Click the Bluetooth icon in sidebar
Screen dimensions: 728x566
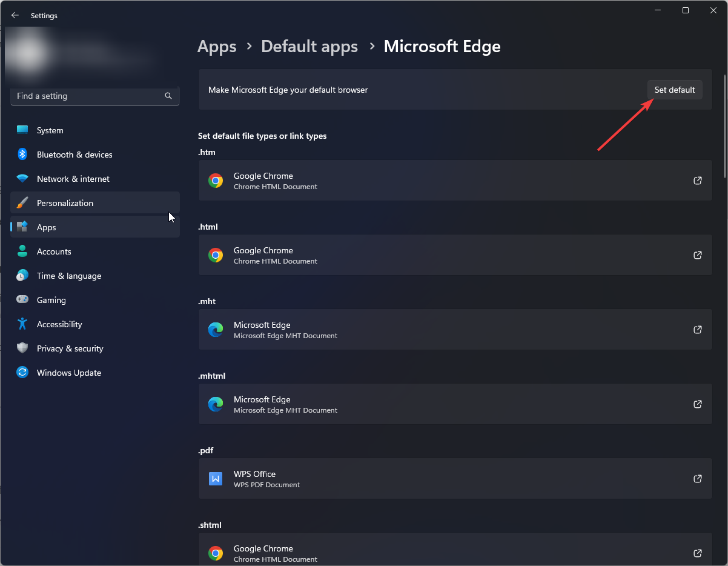(22, 155)
